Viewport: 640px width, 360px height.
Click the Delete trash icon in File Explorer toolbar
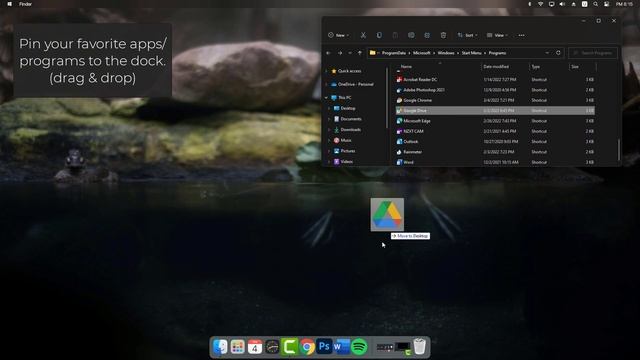(443, 36)
